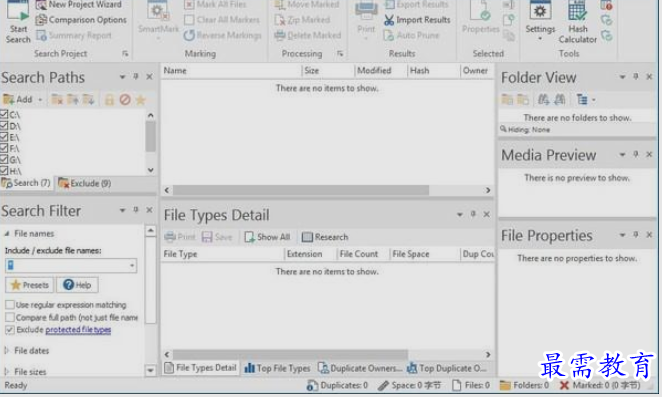Enable Use regular expression matching

pos(10,305)
